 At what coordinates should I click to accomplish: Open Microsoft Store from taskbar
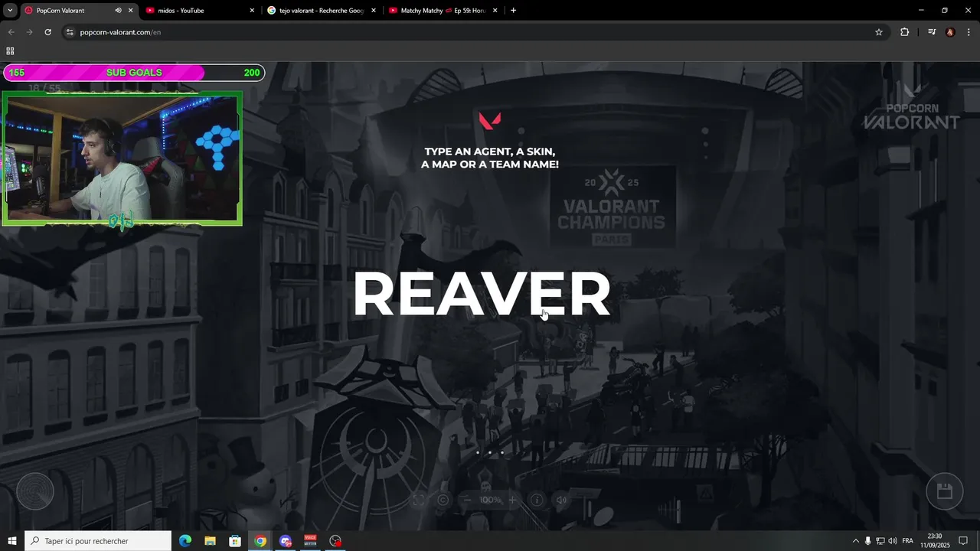click(235, 541)
